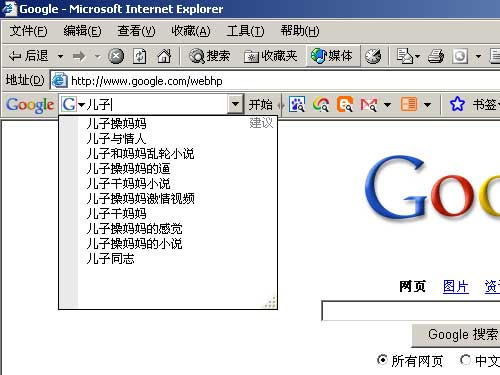Click the multicolor G search icon

pyautogui.click(x=321, y=104)
